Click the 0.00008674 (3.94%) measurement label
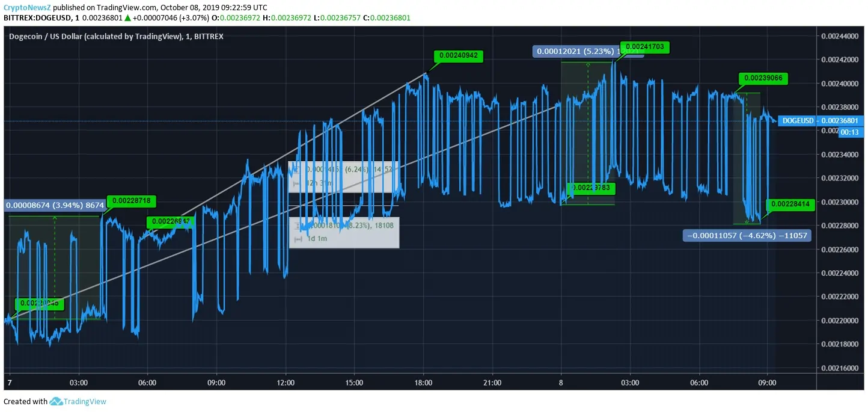The height and width of the screenshot is (412, 868). pyautogui.click(x=55, y=205)
